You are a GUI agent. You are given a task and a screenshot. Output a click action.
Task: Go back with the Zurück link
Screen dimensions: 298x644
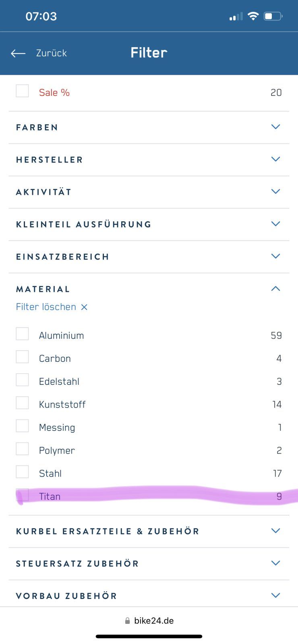51,53
